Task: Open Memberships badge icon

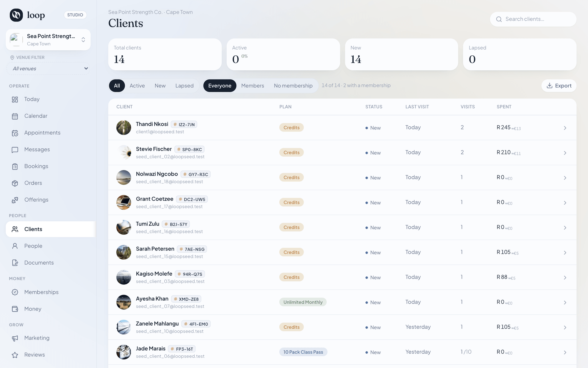Action: point(15,292)
